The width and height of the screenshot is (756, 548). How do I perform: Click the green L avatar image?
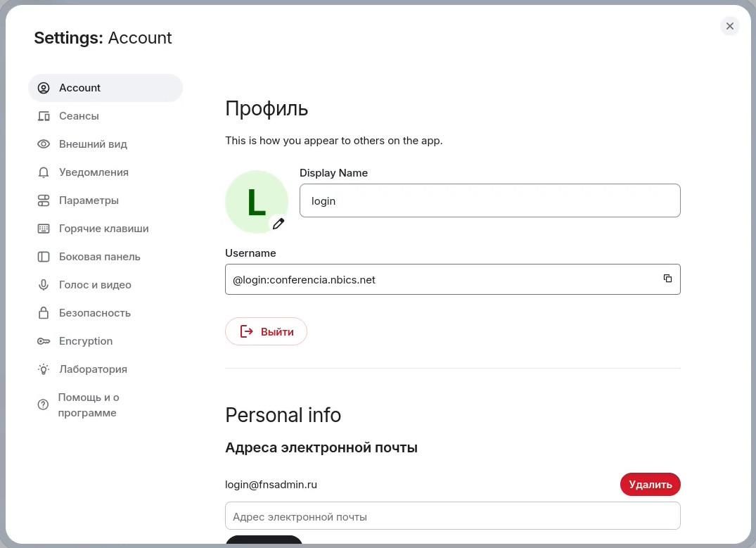point(254,200)
